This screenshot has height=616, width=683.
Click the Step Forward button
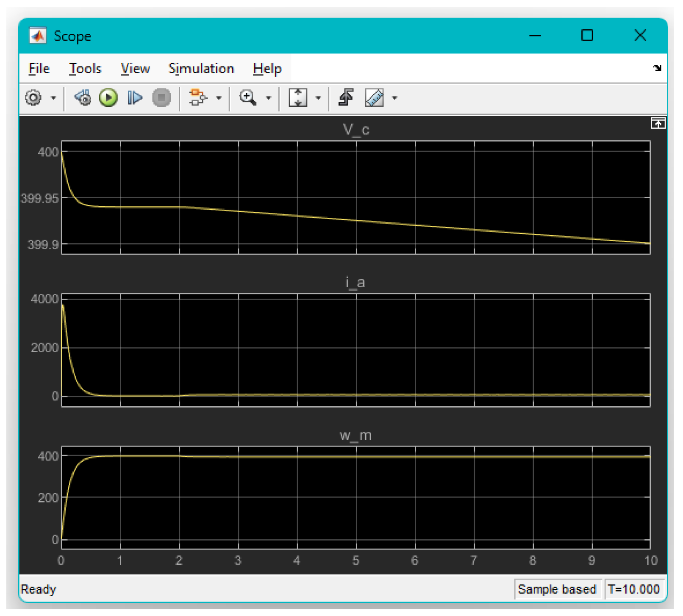click(135, 98)
